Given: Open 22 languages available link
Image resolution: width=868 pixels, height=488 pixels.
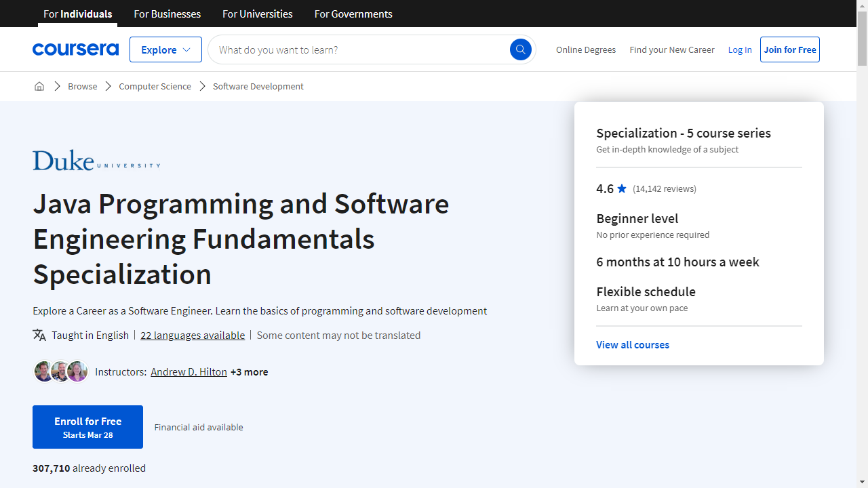Looking at the screenshot, I should click(x=193, y=335).
